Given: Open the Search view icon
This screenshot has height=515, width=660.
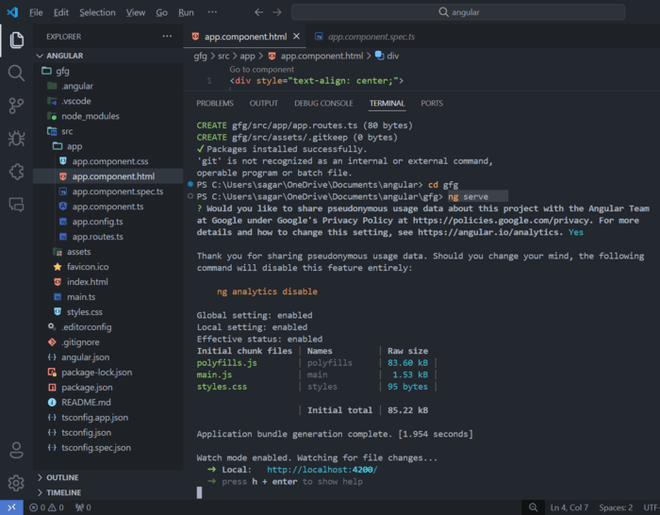Looking at the screenshot, I should (16, 73).
